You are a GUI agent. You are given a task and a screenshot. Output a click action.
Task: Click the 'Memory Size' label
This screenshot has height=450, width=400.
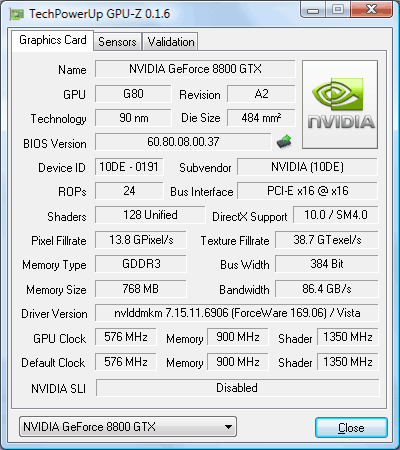pyautogui.click(x=56, y=290)
